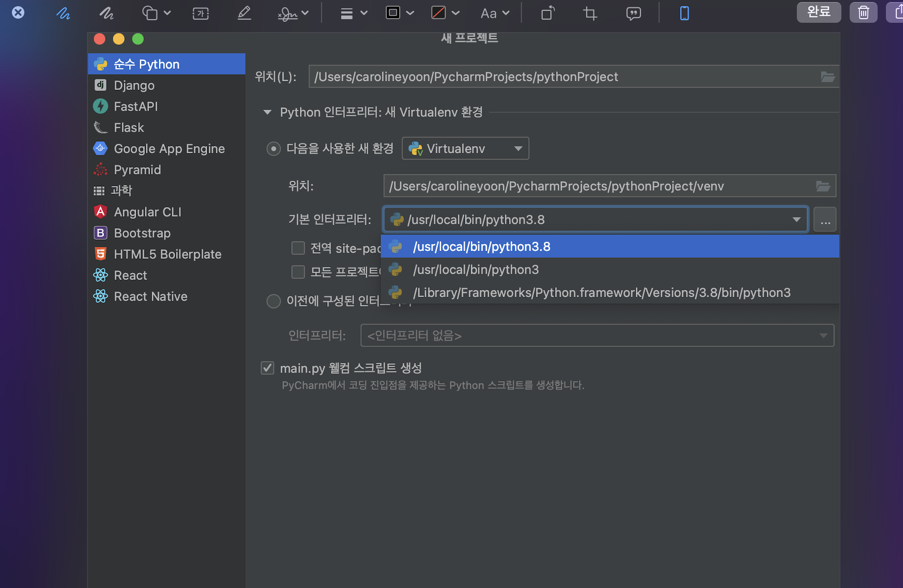Select Bootstrap project type
Image resolution: width=903 pixels, height=588 pixels.
click(167, 233)
